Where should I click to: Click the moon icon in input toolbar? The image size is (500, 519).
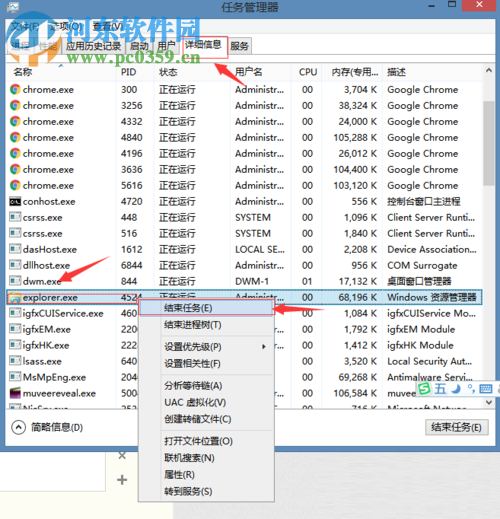456,389
